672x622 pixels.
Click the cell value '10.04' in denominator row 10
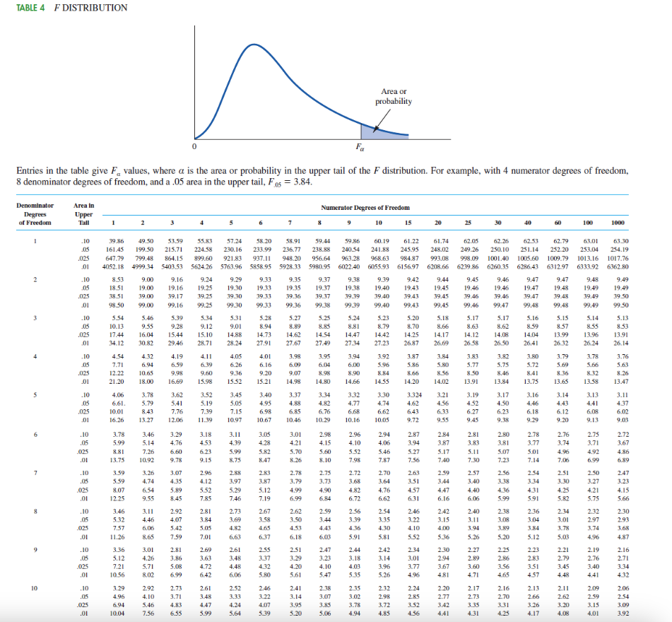[117, 614]
